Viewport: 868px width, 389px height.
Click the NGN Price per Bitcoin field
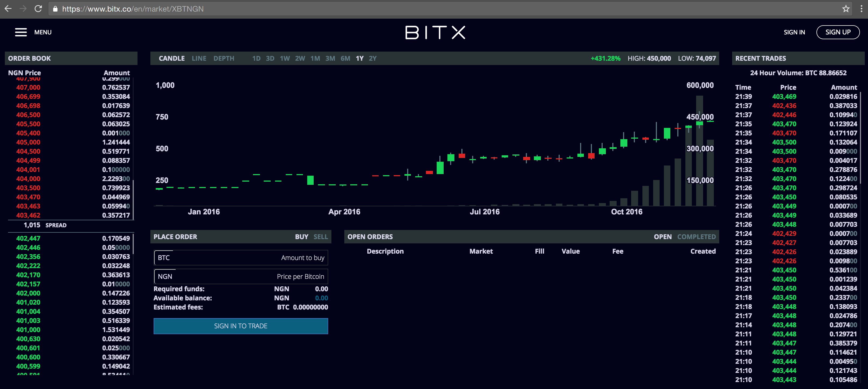241,276
